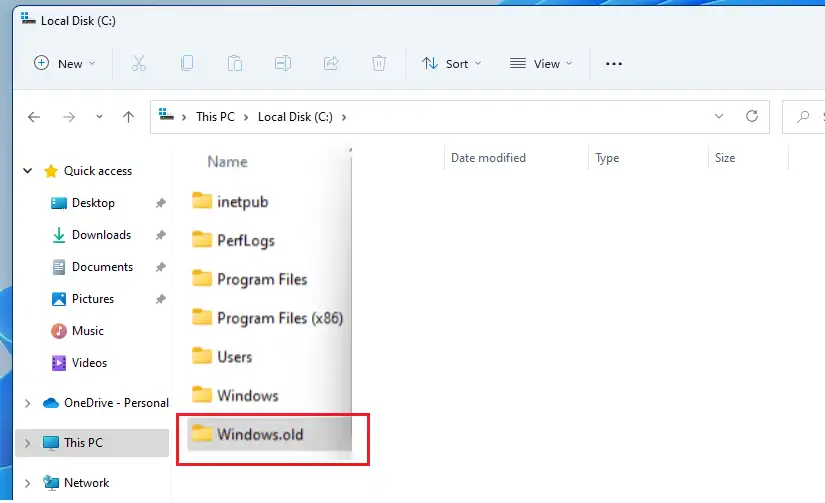Select Network in sidebar
This screenshot has width=825, height=503.
point(86,483)
